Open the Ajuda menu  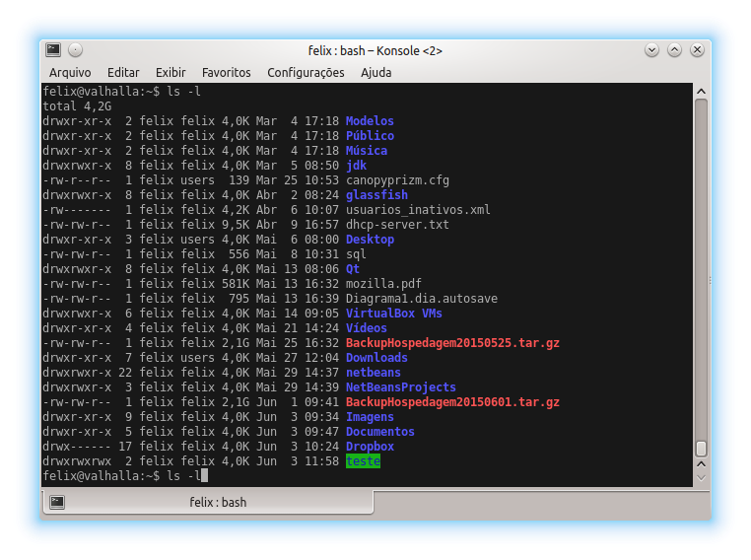[375, 73]
